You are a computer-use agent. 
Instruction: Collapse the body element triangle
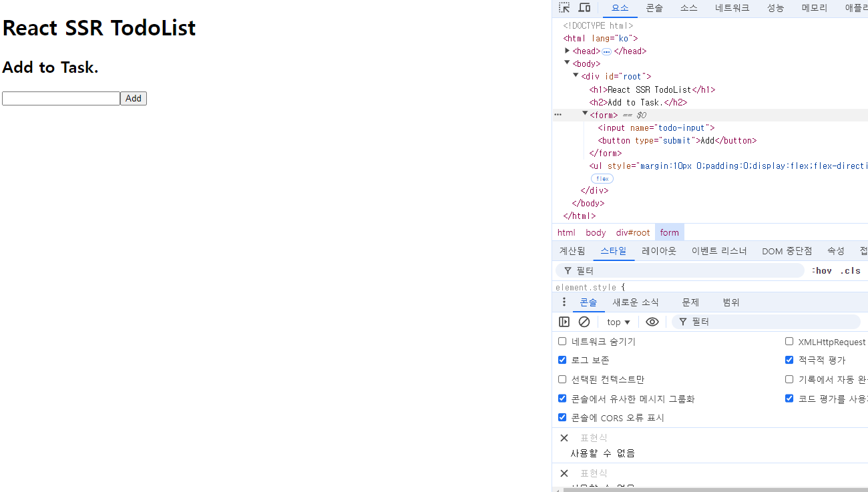(568, 63)
